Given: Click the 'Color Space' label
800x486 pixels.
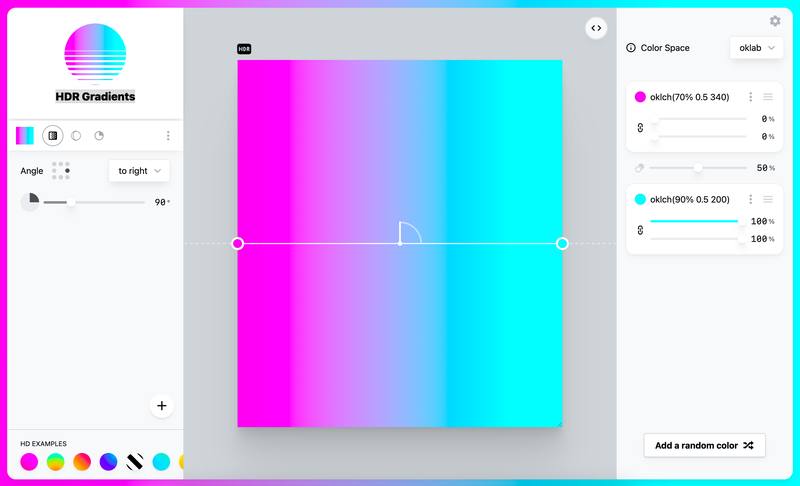Looking at the screenshot, I should (665, 48).
